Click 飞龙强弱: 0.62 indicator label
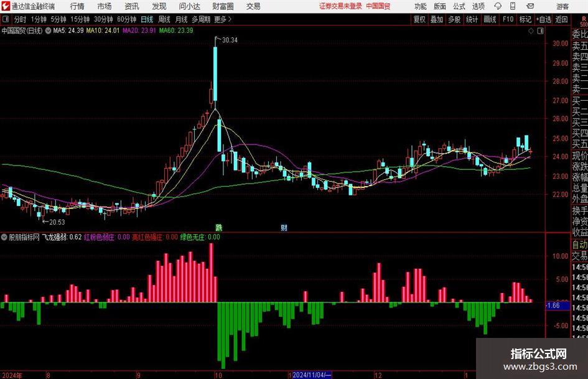The image size is (588, 379). [62, 237]
